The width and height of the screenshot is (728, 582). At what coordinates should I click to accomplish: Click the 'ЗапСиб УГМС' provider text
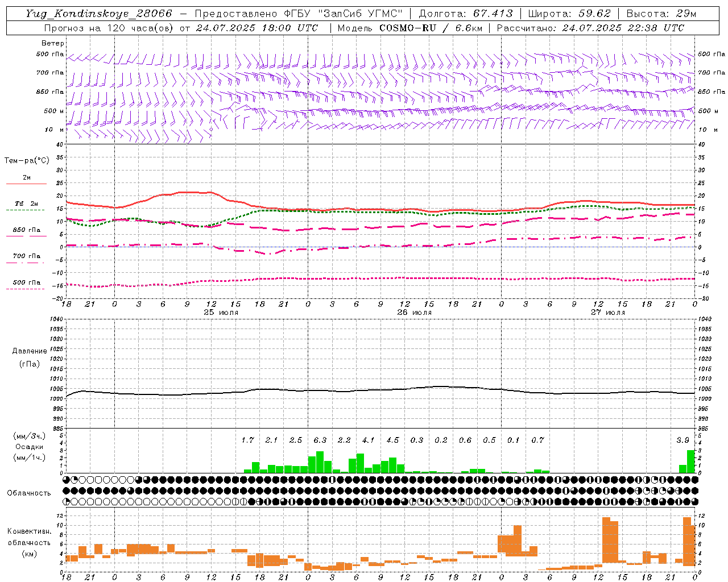[361, 14]
